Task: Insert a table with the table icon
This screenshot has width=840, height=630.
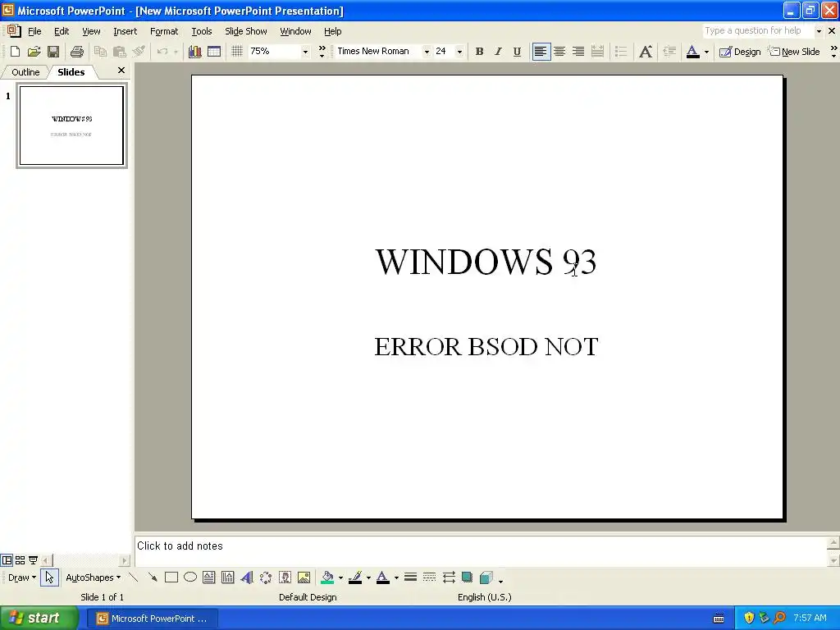Action: point(214,52)
